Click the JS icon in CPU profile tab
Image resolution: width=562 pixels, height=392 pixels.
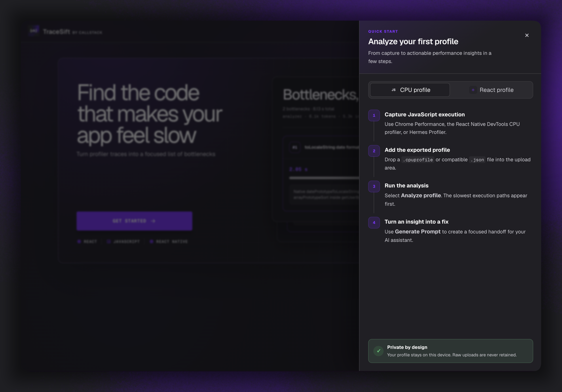393,90
